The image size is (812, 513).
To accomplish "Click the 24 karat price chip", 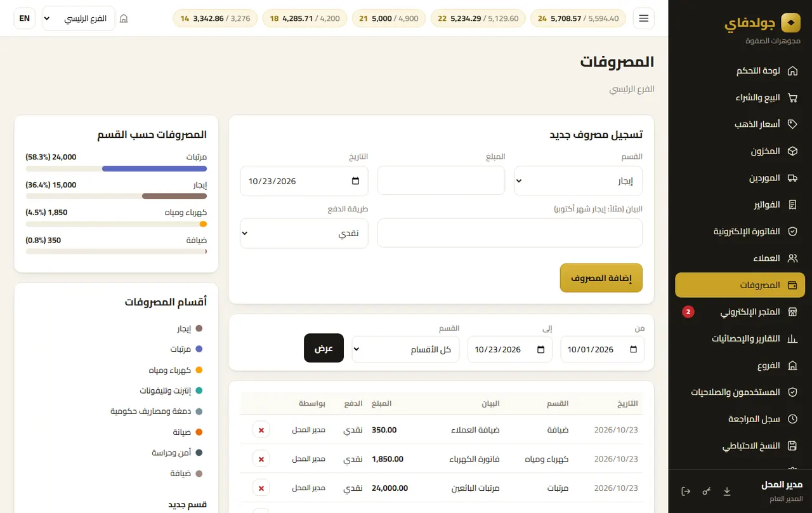I will pyautogui.click(x=578, y=18).
